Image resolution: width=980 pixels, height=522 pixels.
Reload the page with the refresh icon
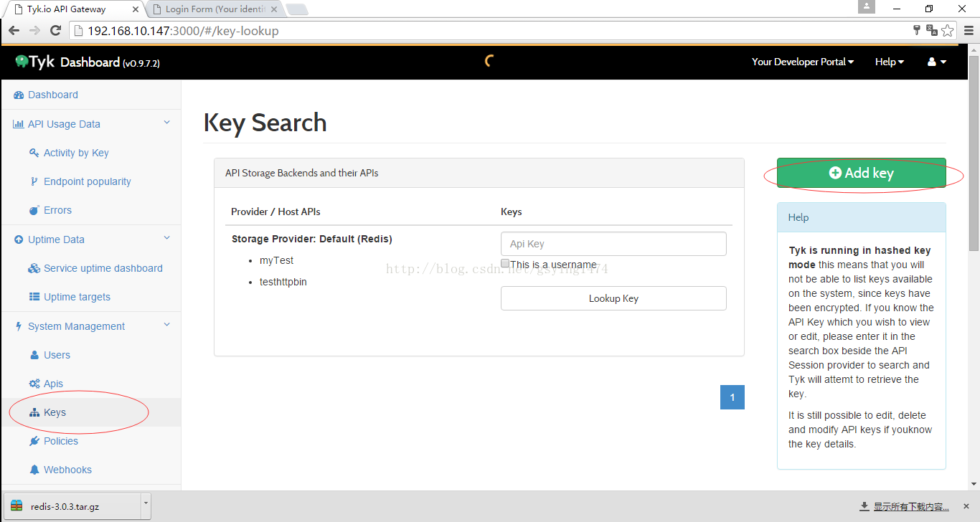[x=55, y=30]
